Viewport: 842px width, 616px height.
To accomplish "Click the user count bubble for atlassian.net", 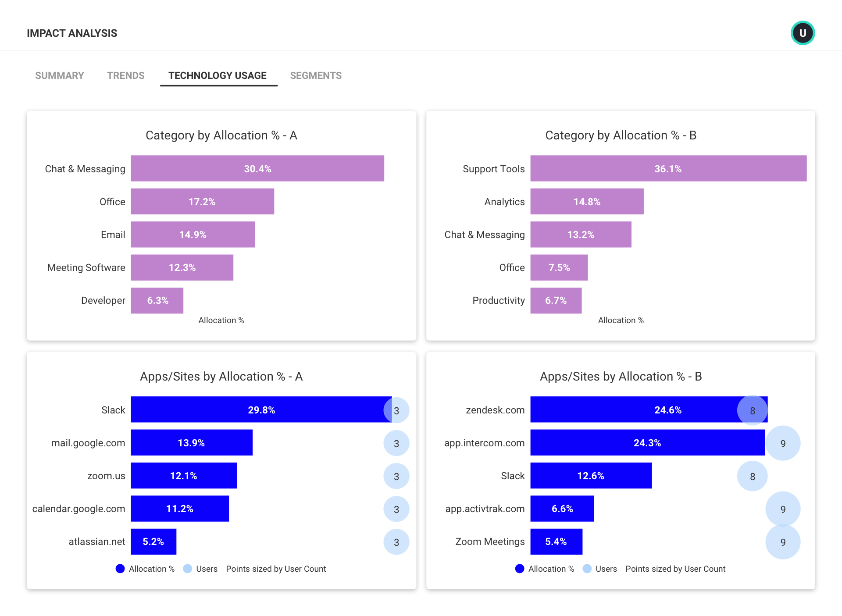I will 396,542.
